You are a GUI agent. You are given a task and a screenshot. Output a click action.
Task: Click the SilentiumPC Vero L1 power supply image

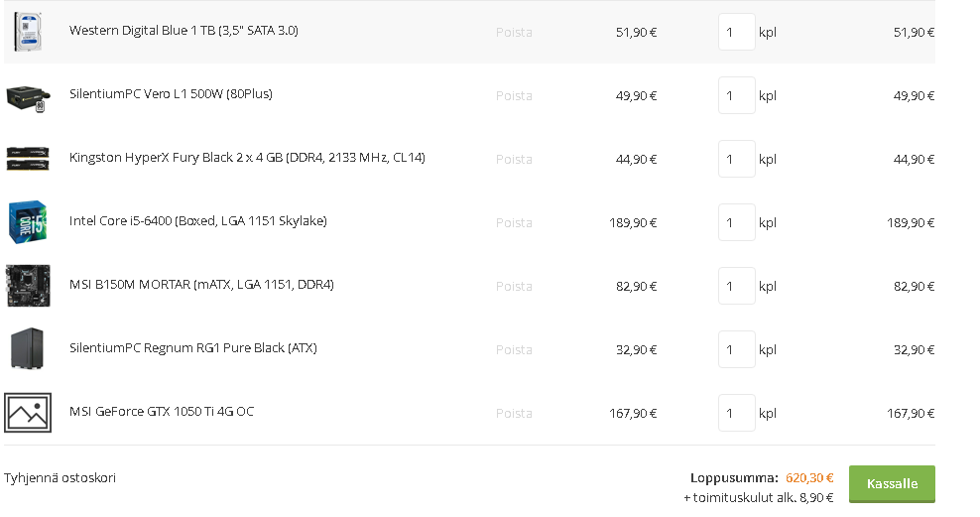tap(28, 99)
